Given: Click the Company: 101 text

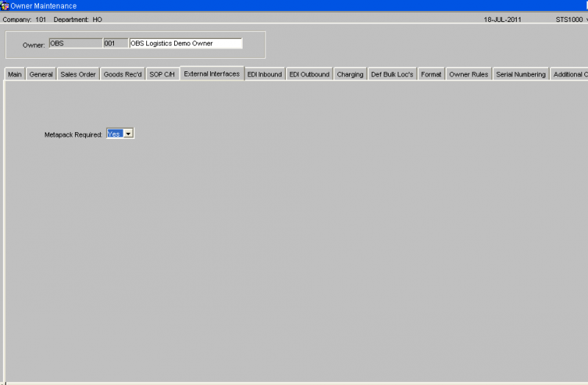Looking at the screenshot, I should [24, 20].
